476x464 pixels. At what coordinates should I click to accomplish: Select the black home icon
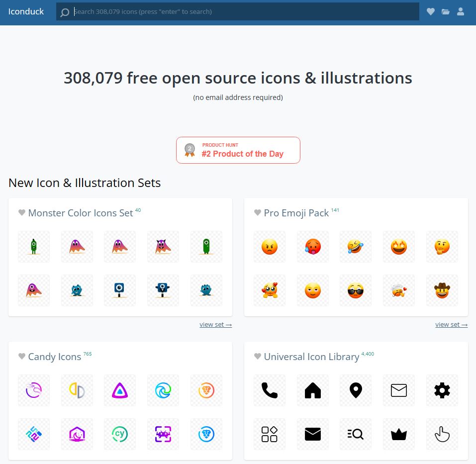coord(313,390)
